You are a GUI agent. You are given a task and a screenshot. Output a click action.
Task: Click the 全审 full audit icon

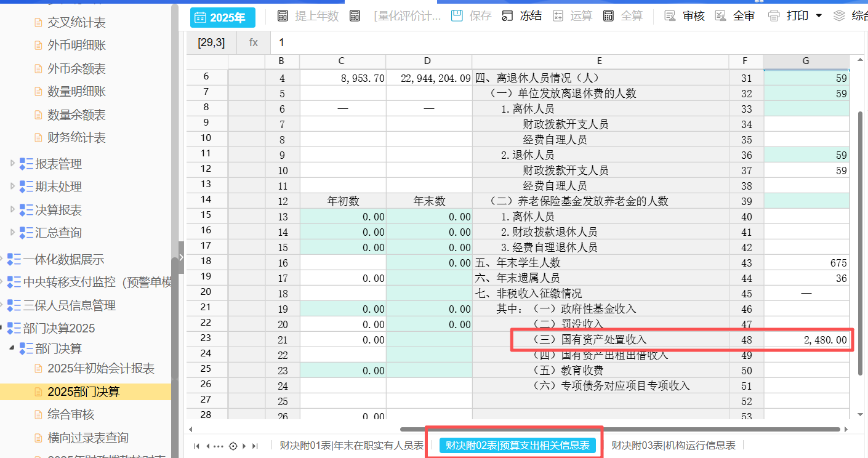point(720,16)
